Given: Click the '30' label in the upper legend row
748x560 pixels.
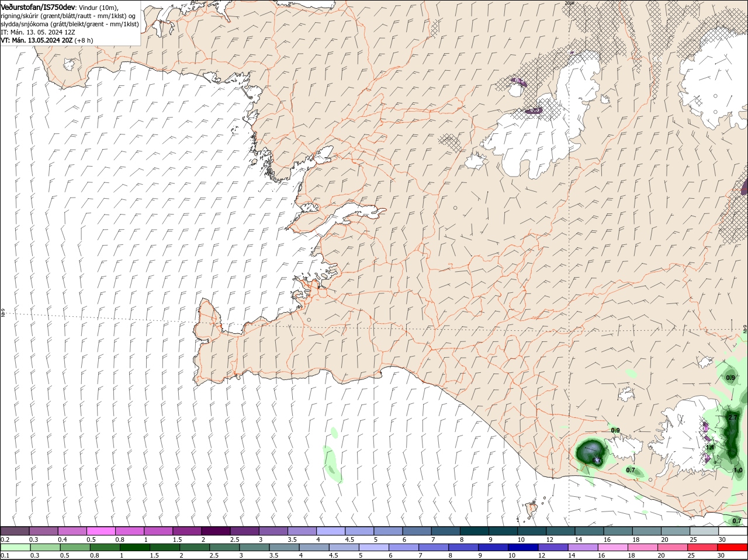Looking at the screenshot, I should 722,539.
